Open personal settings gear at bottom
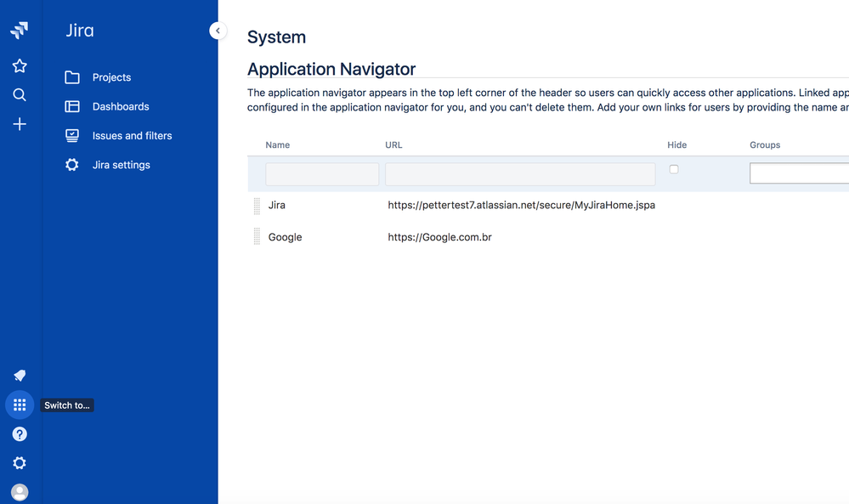This screenshot has width=849, height=504. point(19,462)
